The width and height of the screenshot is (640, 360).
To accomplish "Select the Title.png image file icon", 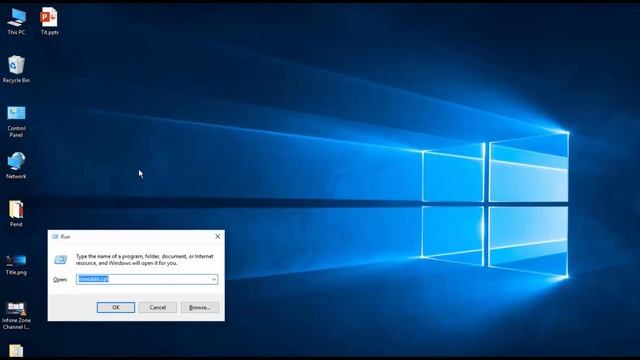I will pos(16,264).
